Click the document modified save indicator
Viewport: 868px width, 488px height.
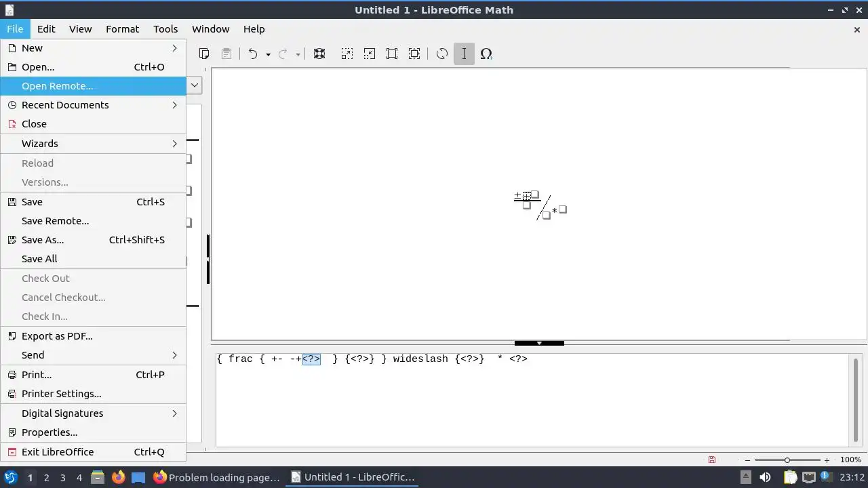tap(711, 460)
